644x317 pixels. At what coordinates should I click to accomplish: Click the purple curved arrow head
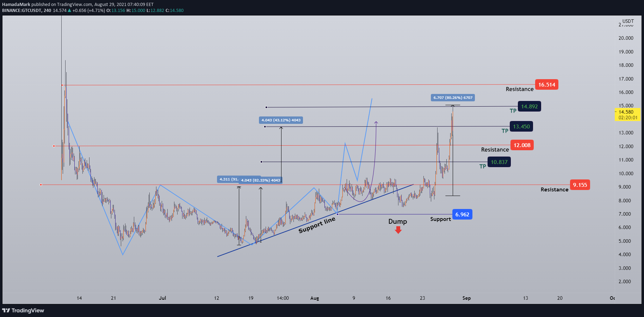tap(376, 122)
